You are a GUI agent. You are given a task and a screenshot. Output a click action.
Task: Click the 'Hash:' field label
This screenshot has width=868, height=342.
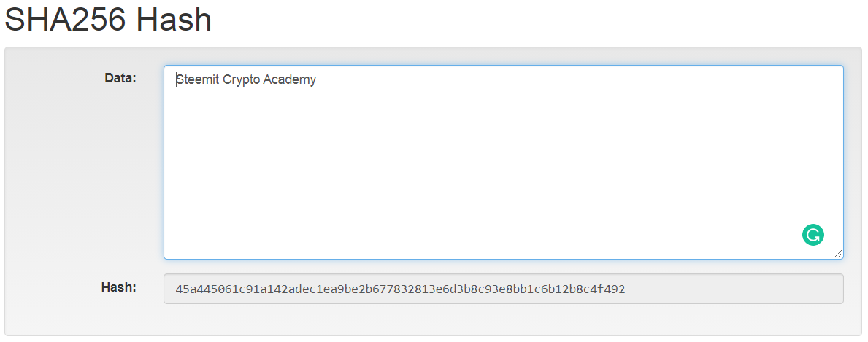119,287
